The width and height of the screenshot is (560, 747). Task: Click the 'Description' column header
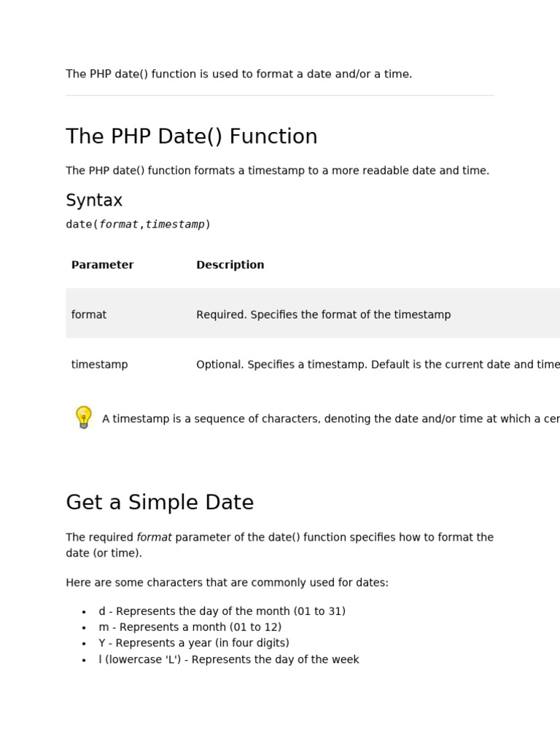(230, 265)
